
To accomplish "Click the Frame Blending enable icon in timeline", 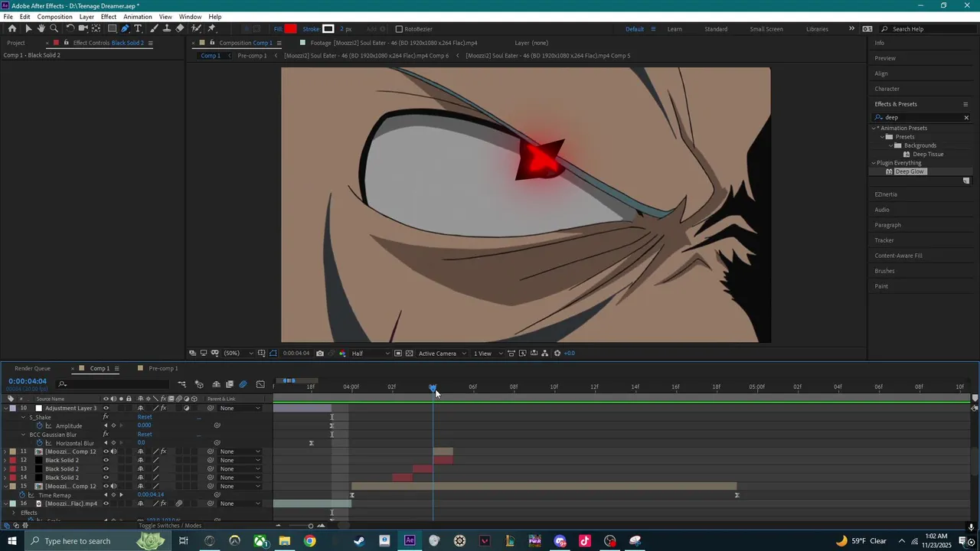I will pos(230,384).
